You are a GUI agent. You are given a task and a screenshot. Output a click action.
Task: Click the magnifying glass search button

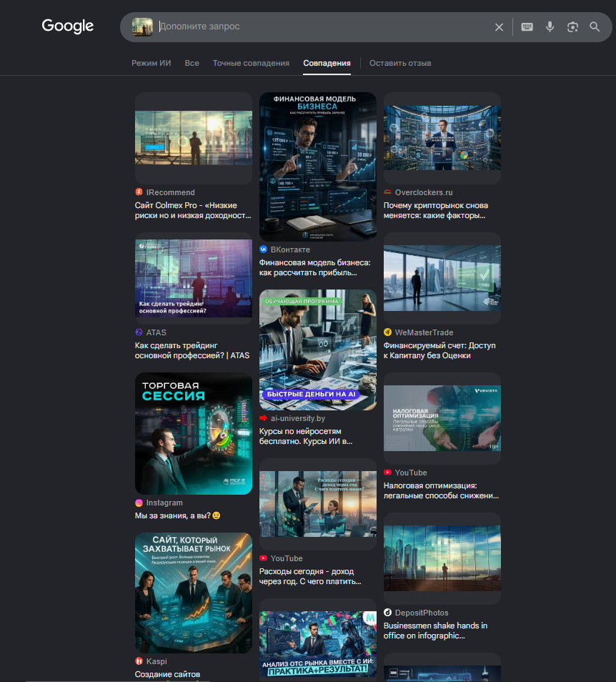click(x=595, y=27)
